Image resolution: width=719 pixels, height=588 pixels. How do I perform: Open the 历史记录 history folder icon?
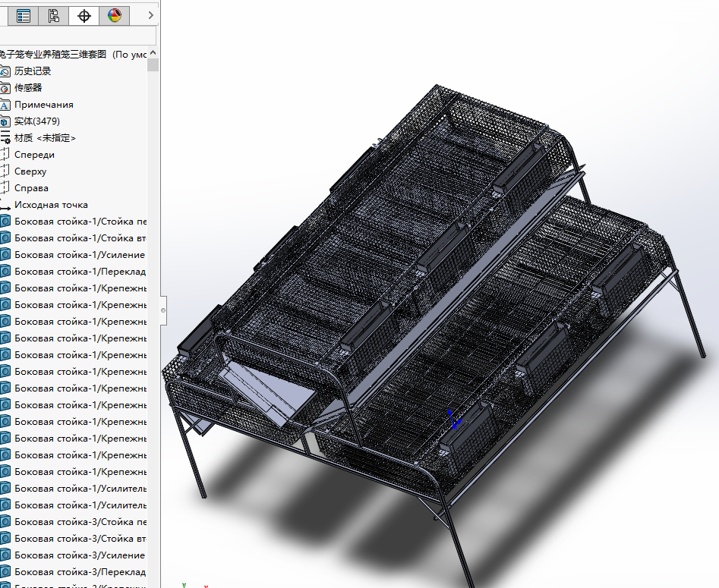click(5, 71)
